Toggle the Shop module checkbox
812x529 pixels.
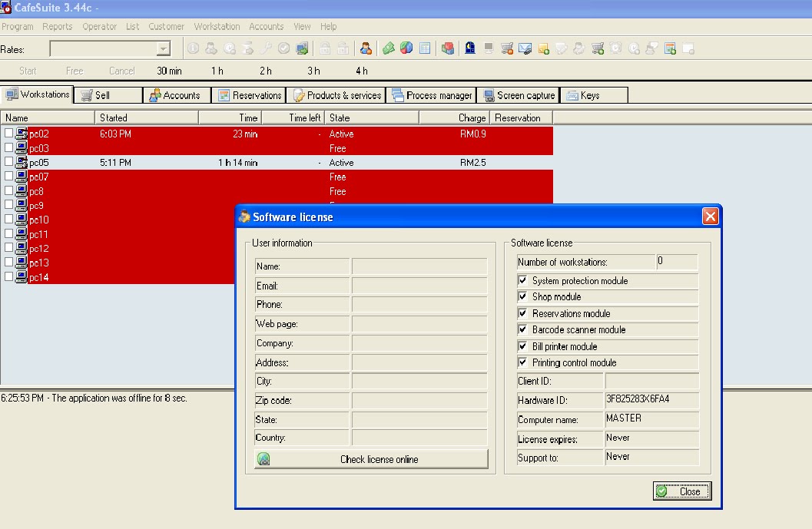point(522,296)
